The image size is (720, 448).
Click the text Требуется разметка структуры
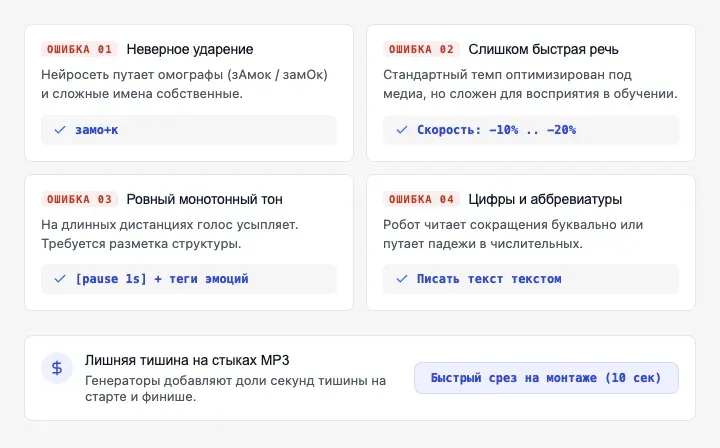(x=141, y=244)
